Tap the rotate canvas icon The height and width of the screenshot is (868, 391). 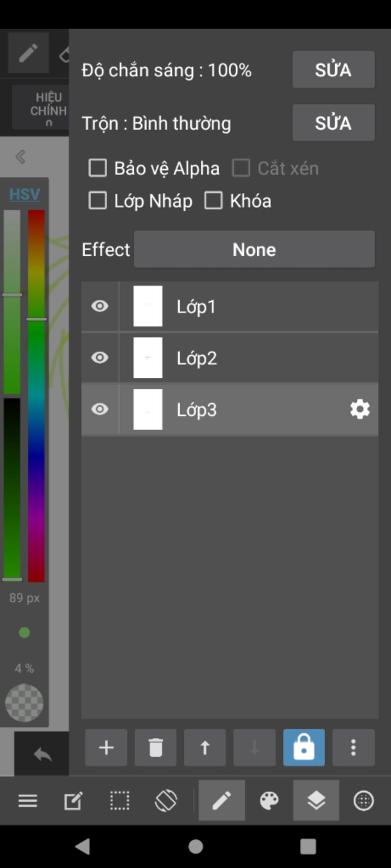click(x=166, y=800)
